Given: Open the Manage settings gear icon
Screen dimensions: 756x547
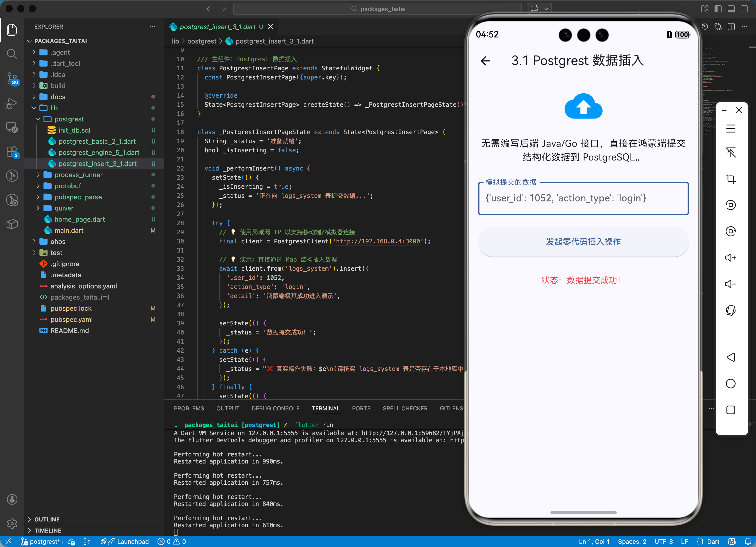Looking at the screenshot, I should [x=12, y=524].
